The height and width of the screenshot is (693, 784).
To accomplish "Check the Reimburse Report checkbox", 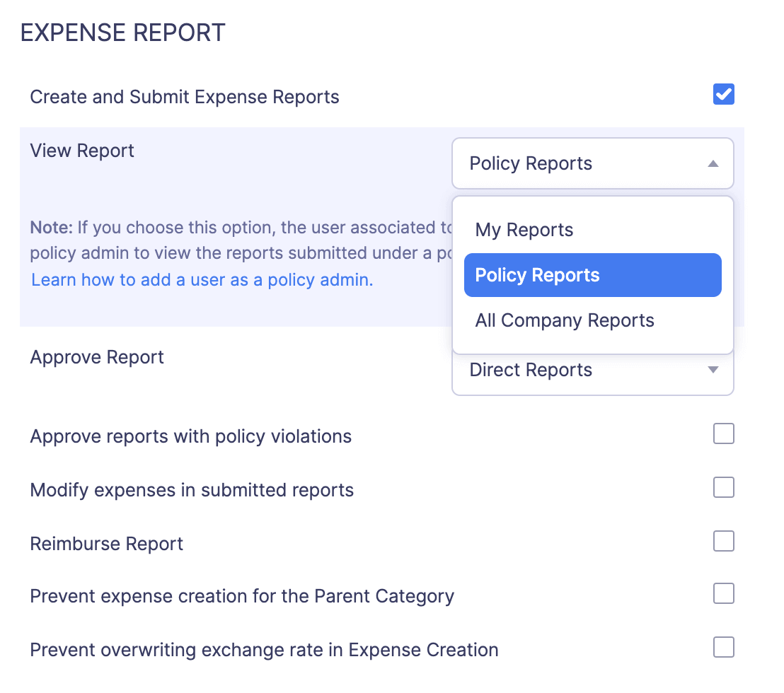I will 723,541.
